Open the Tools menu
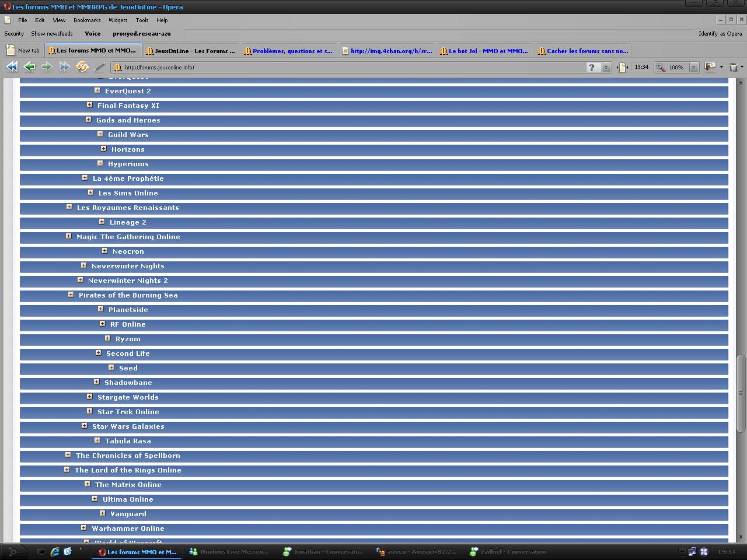 point(142,20)
